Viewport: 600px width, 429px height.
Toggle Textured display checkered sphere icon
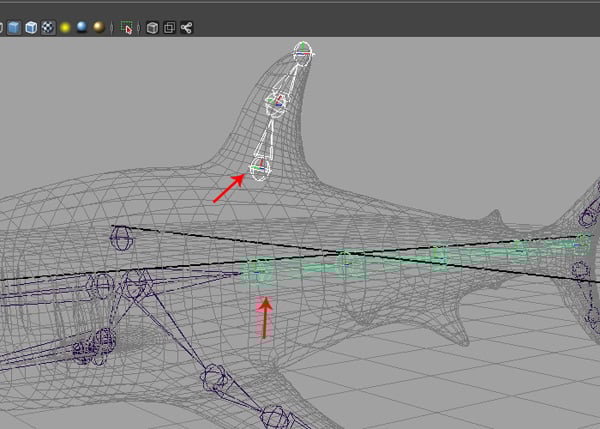(x=48, y=28)
